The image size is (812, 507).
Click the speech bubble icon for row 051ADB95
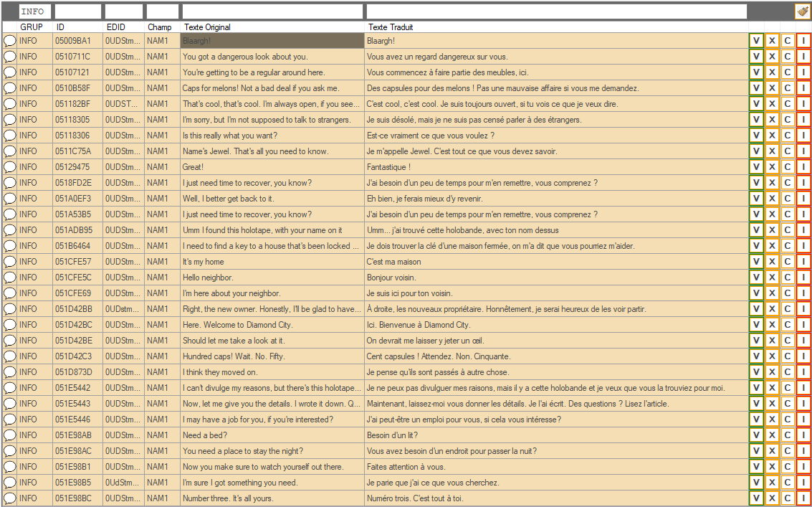pos(10,230)
